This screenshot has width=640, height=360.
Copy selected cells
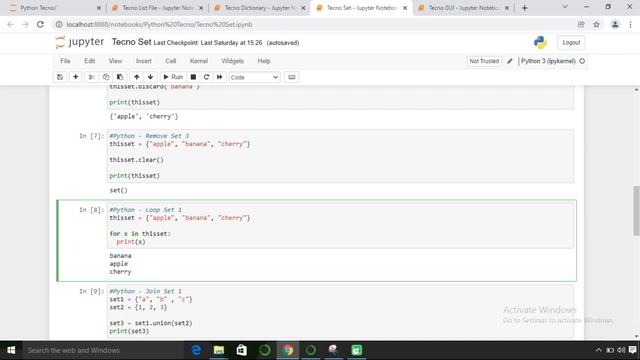106,77
